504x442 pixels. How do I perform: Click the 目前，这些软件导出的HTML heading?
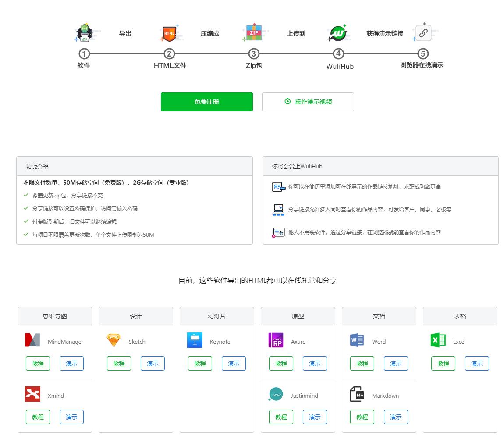(257, 281)
